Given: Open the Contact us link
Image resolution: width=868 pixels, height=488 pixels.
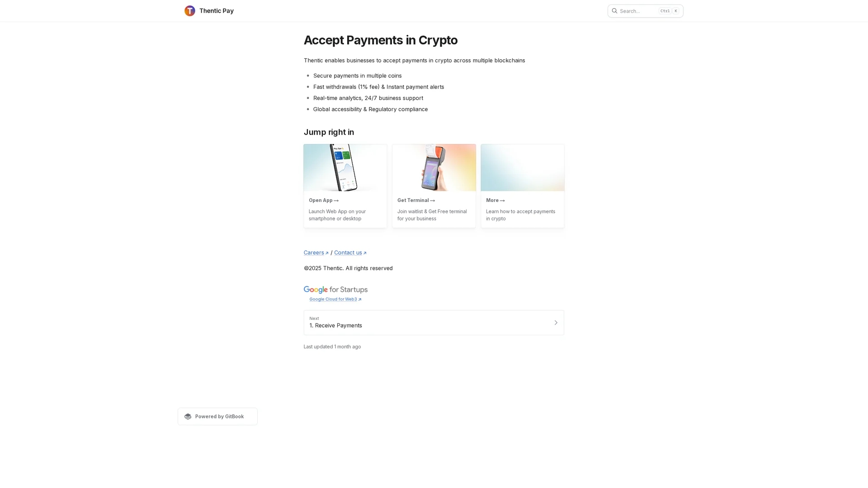Looking at the screenshot, I should (350, 253).
